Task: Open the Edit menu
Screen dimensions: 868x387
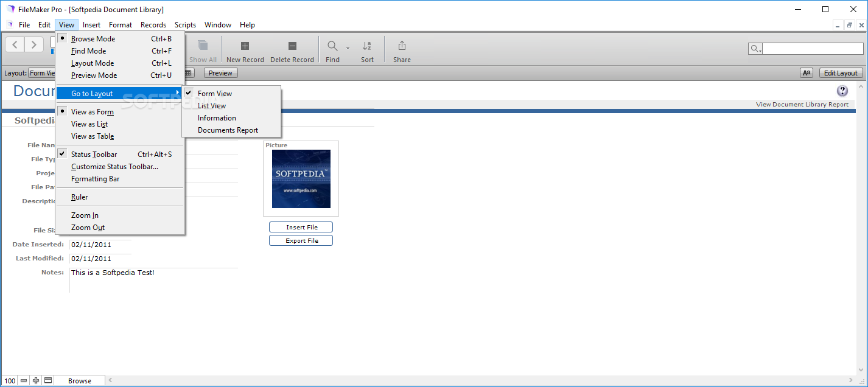Action: [44, 25]
